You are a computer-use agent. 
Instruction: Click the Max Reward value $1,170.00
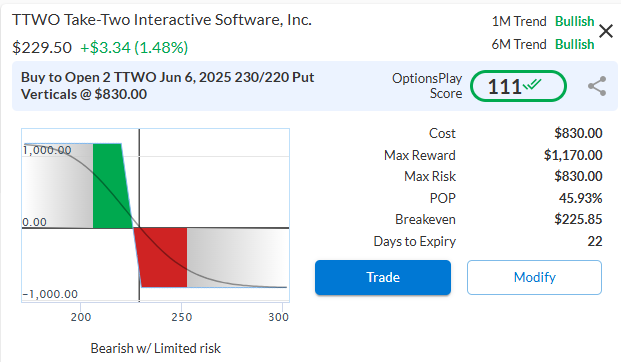(x=573, y=155)
